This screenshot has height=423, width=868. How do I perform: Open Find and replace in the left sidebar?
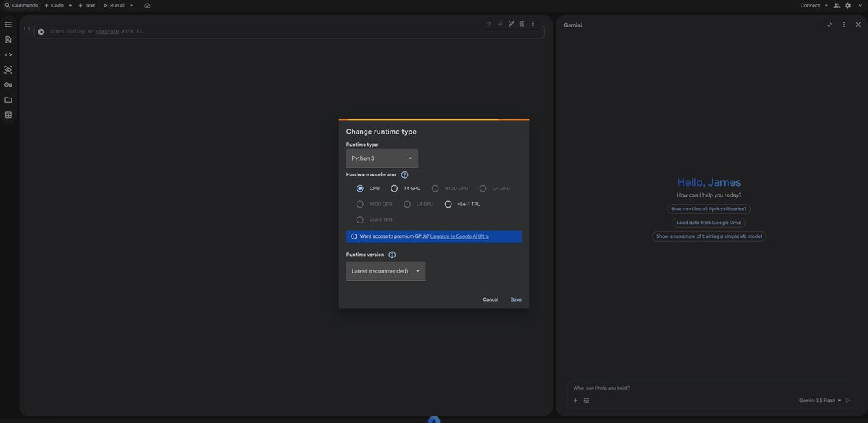pyautogui.click(x=8, y=40)
